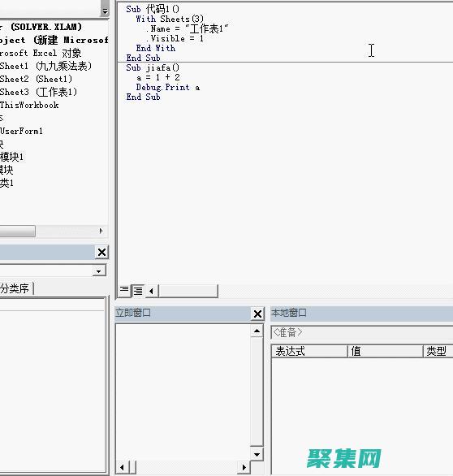Select the 新建 Microsoft project node
This screenshot has height=476, width=453.
tap(54, 40)
